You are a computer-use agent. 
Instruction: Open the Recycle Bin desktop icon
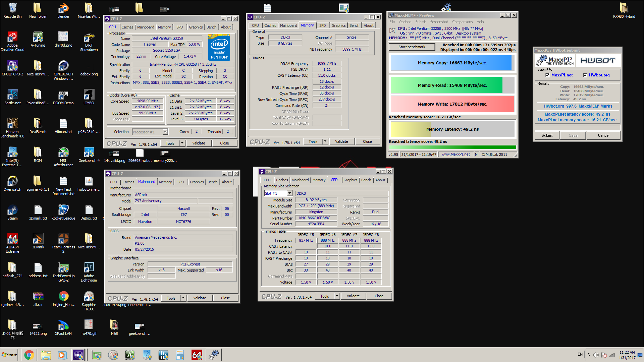pyautogui.click(x=12, y=11)
